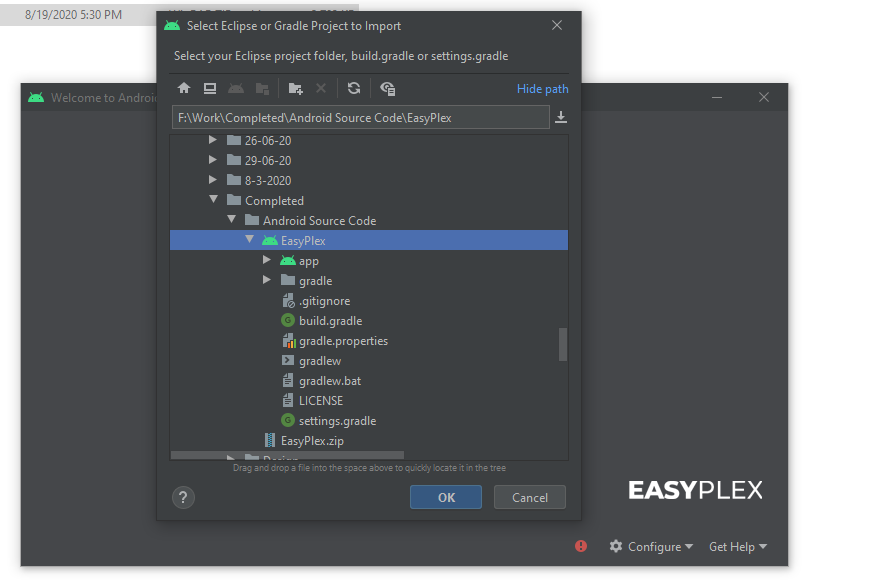Screen dimensions: 871x587
Task: Click inside the path input field
Action: (350, 117)
